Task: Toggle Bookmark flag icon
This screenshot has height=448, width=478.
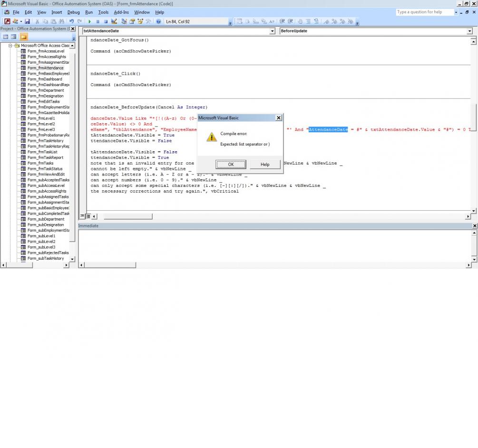Action: tap(326, 21)
